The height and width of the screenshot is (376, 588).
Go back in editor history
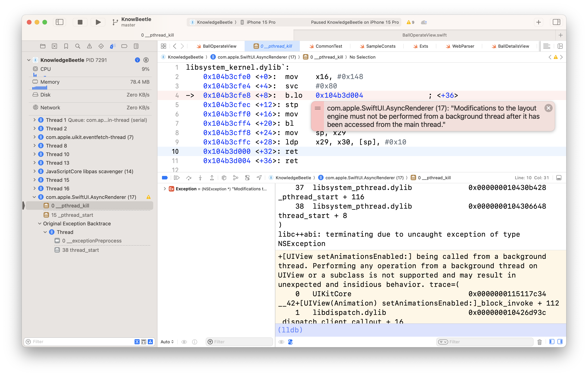click(x=174, y=46)
